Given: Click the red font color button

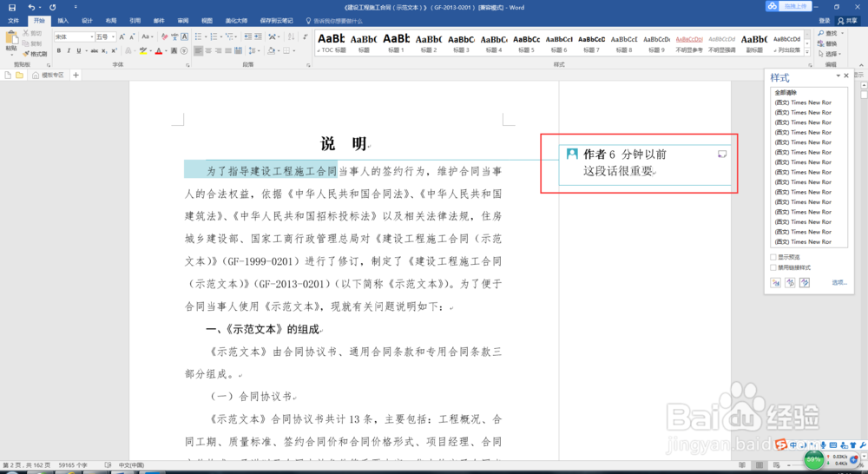Looking at the screenshot, I should (158, 50).
